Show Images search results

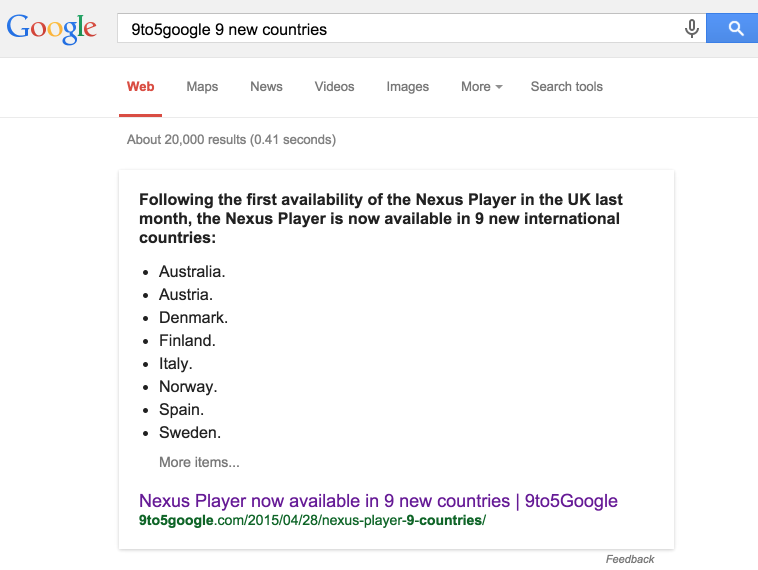tap(407, 87)
